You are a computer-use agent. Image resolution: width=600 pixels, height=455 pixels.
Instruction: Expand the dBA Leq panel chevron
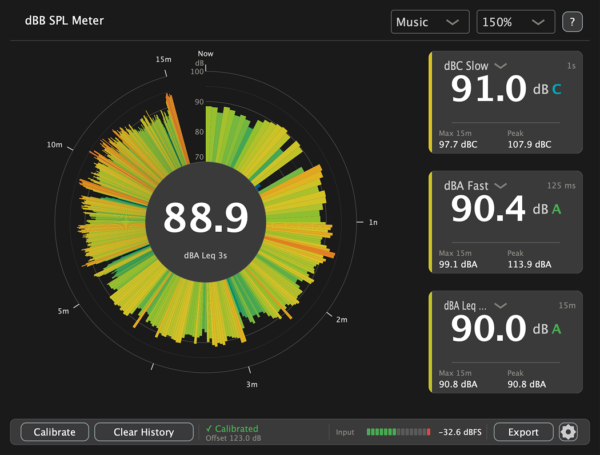(x=501, y=305)
